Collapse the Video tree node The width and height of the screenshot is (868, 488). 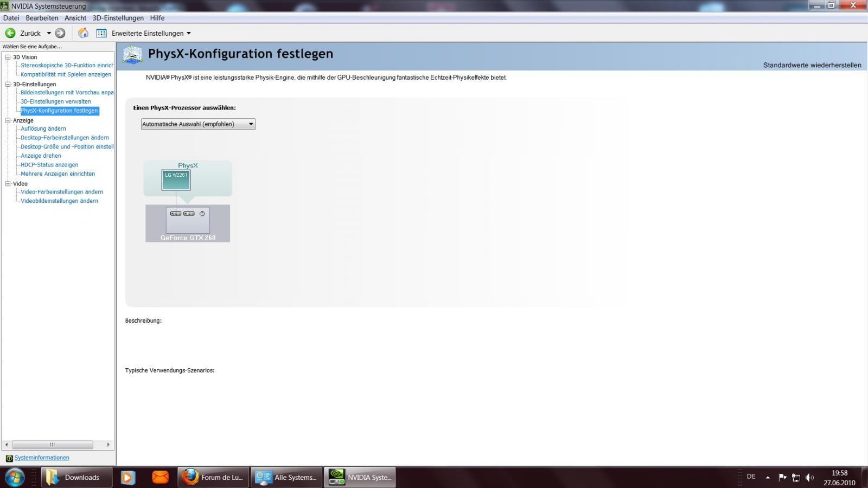(x=8, y=184)
